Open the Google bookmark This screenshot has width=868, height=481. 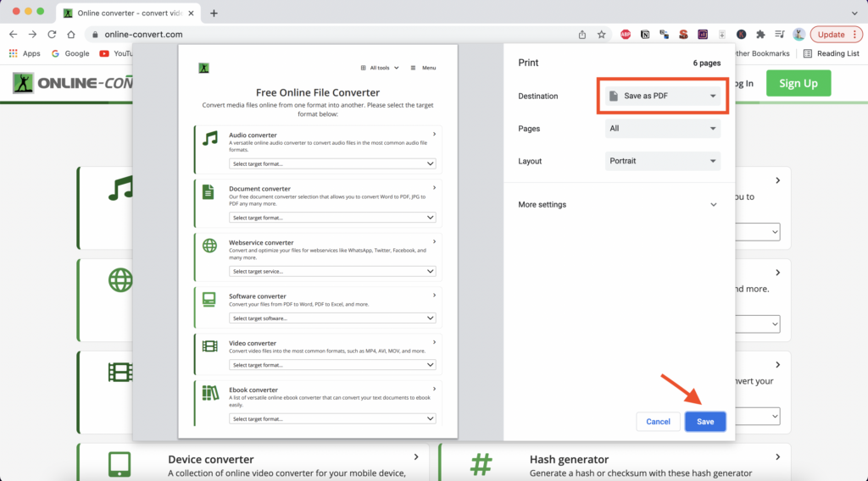[x=70, y=53]
